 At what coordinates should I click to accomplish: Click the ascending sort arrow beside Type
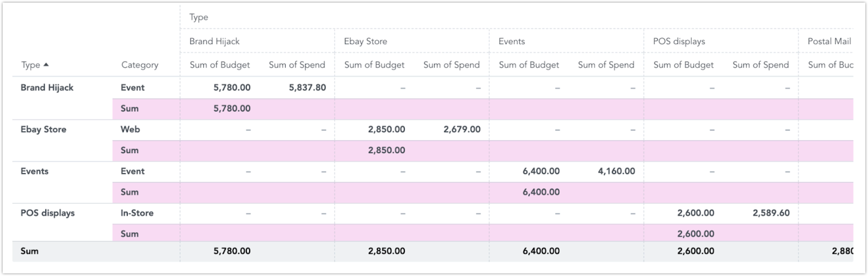(x=46, y=64)
